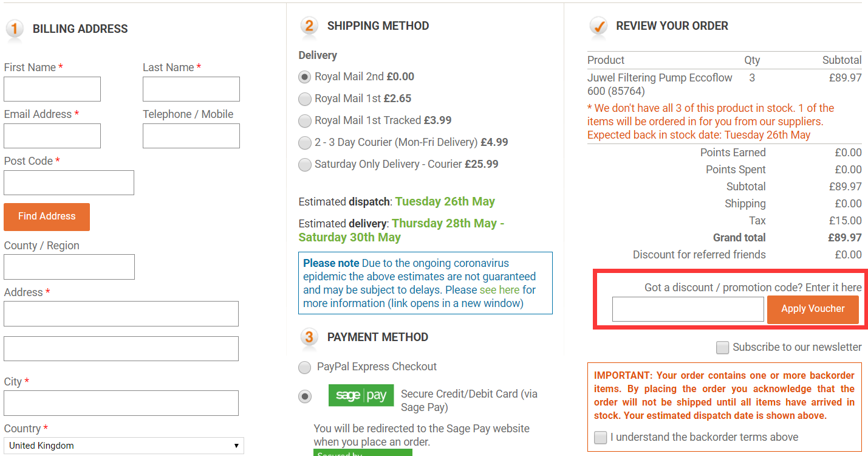Viewport: 868px width, 456px height.
Task: Click into the Post Code field
Action: 69,183
